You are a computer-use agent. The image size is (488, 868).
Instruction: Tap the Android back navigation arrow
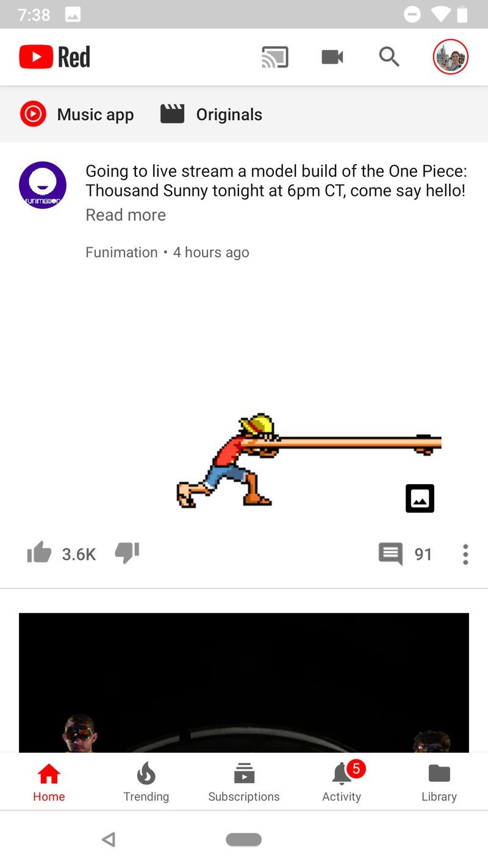pos(109,839)
